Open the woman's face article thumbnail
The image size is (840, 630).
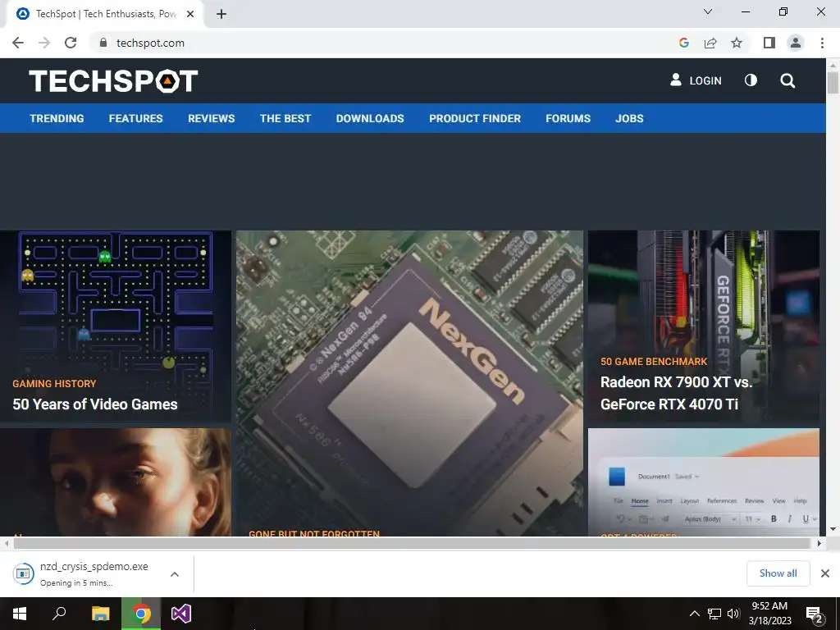click(x=116, y=482)
